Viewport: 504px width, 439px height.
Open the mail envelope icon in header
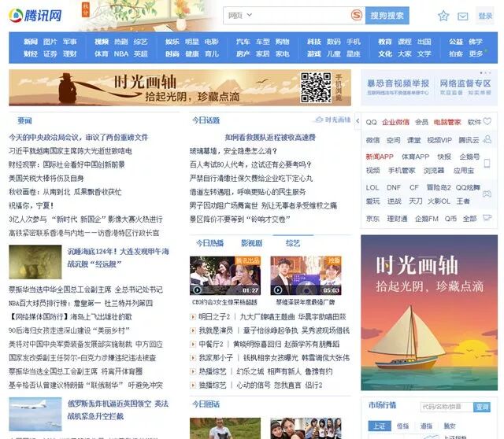[462, 16]
